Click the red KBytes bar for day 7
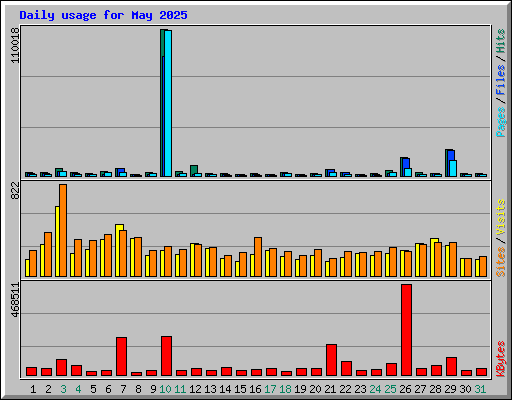This screenshot has width=512, height=400. pyautogui.click(x=121, y=357)
